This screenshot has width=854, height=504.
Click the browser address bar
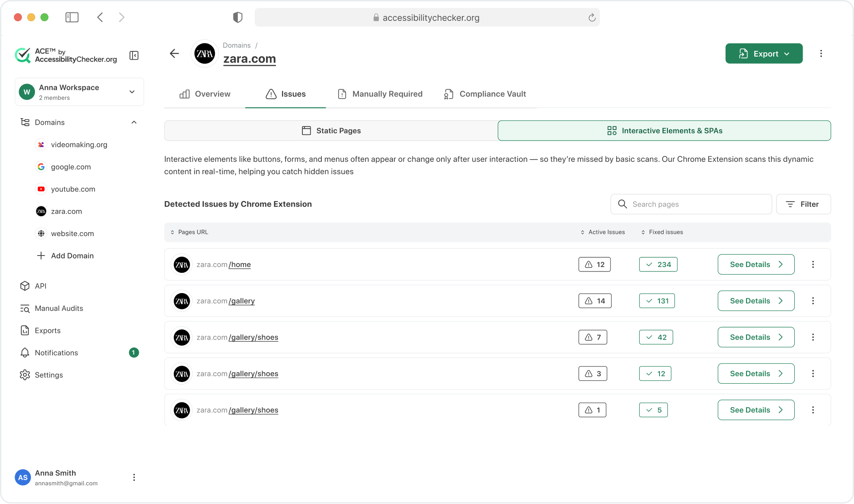tap(427, 18)
